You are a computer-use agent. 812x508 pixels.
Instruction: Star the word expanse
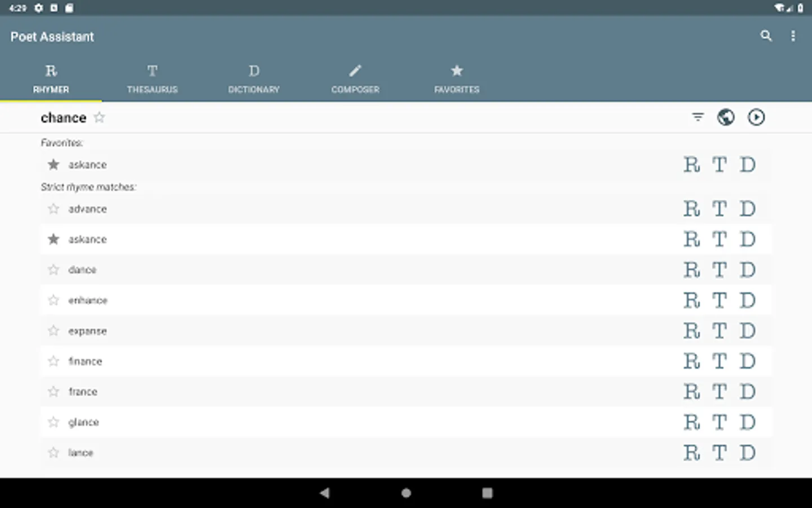pos(54,331)
